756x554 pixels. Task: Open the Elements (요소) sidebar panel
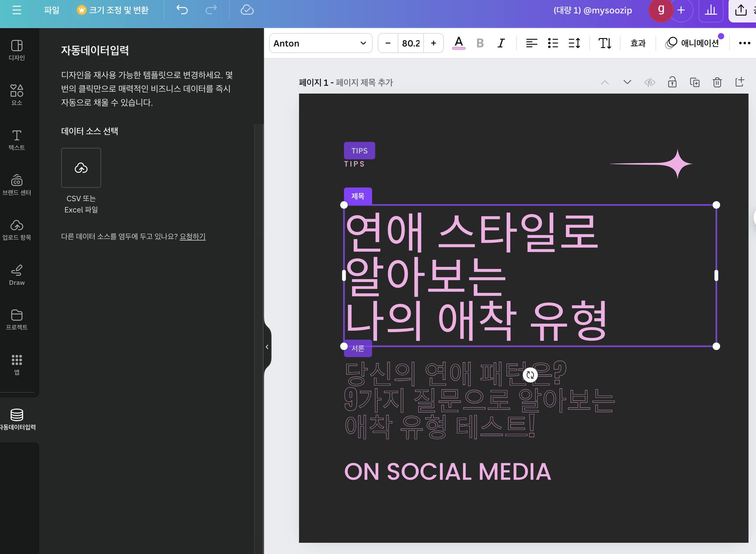click(17, 95)
